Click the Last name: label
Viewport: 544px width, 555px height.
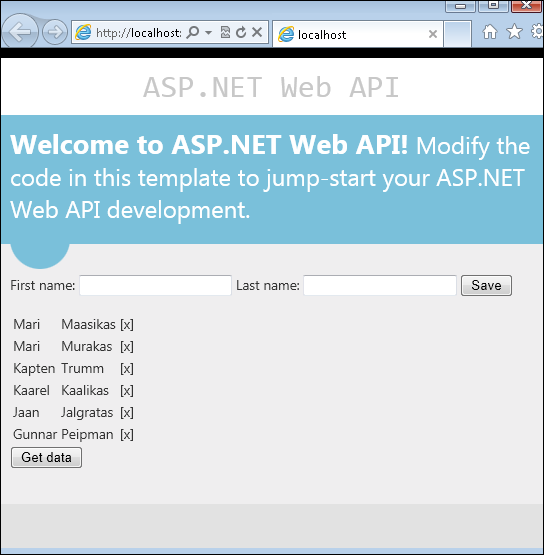click(268, 285)
